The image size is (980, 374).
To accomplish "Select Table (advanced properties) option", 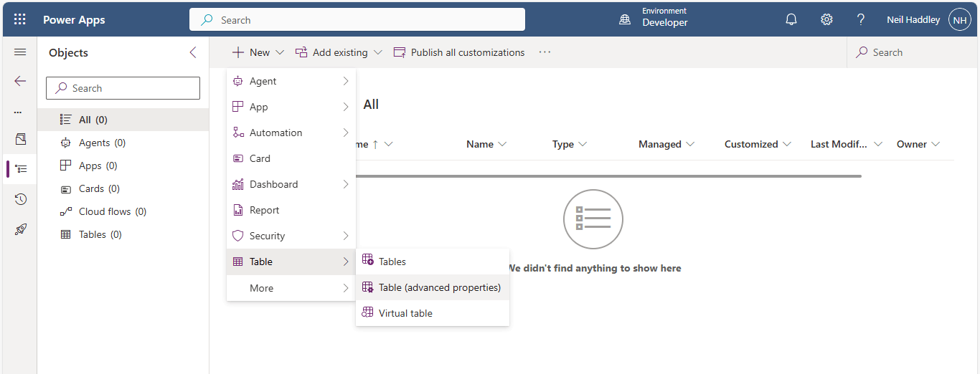I will click(x=439, y=287).
